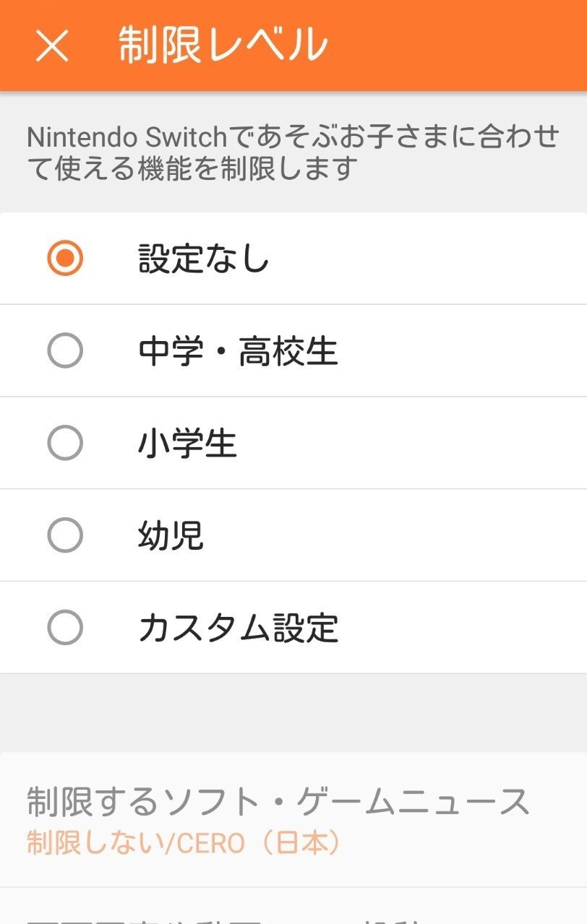Select the 幼児 restriction level

[x=67, y=535]
